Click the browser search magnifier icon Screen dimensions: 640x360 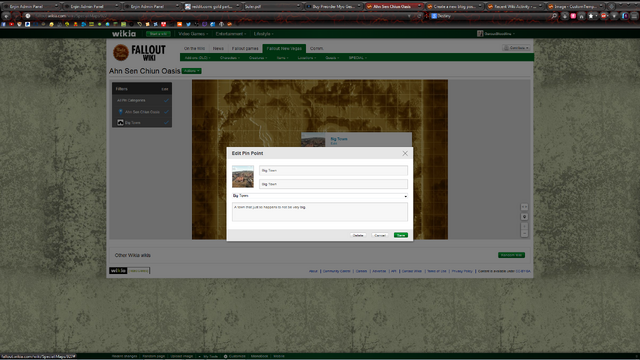tap(554, 16)
